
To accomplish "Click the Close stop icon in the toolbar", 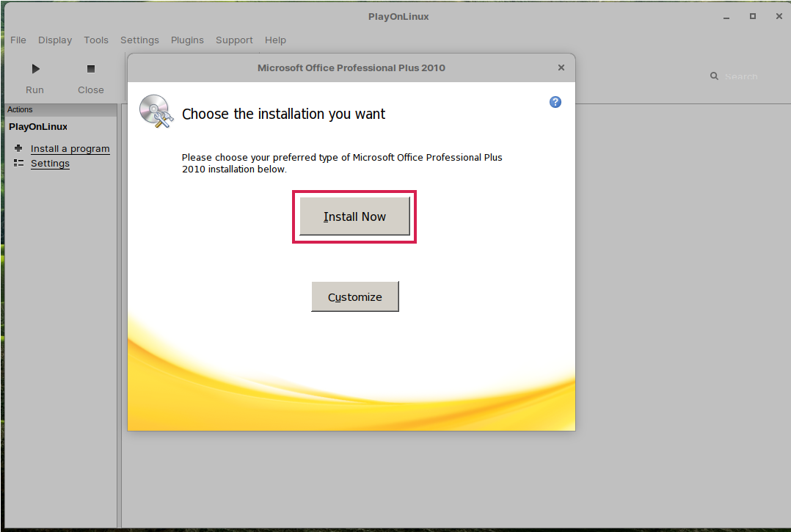I will [x=91, y=68].
